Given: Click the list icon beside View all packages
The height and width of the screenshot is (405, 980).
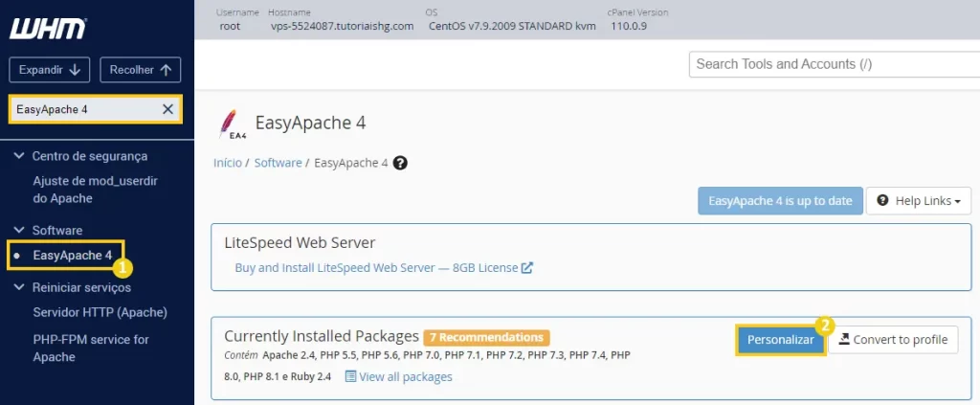Looking at the screenshot, I should pyautogui.click(x=350, y=377).
